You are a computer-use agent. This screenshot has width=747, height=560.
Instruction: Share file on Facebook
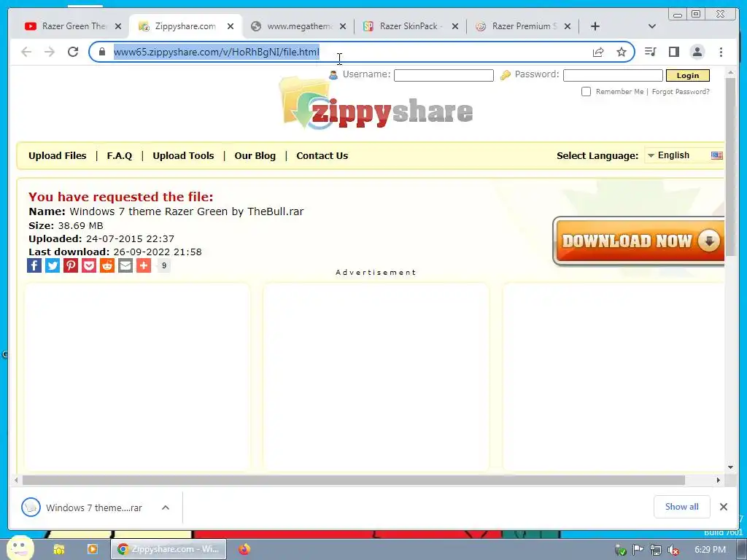(x=34, y=265)
